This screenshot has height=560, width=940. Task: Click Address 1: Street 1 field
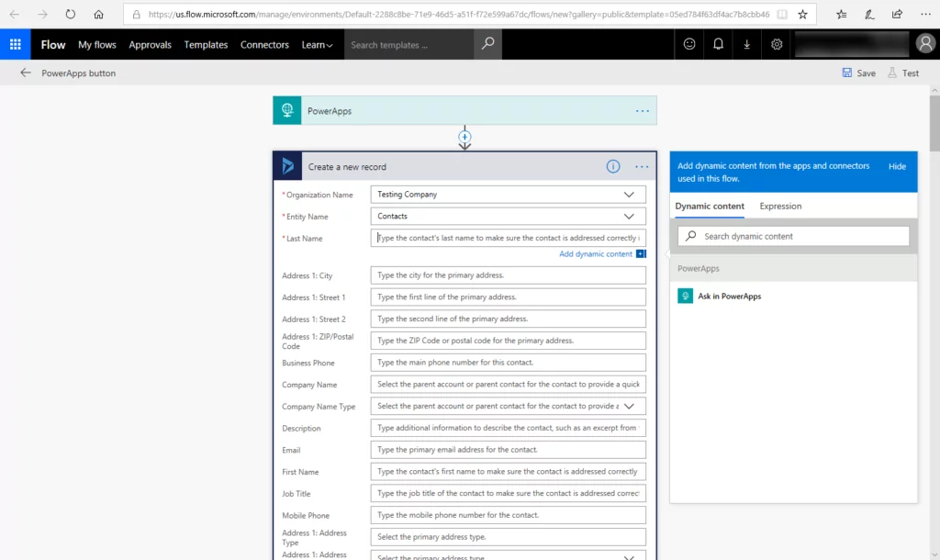coord(508,297)
